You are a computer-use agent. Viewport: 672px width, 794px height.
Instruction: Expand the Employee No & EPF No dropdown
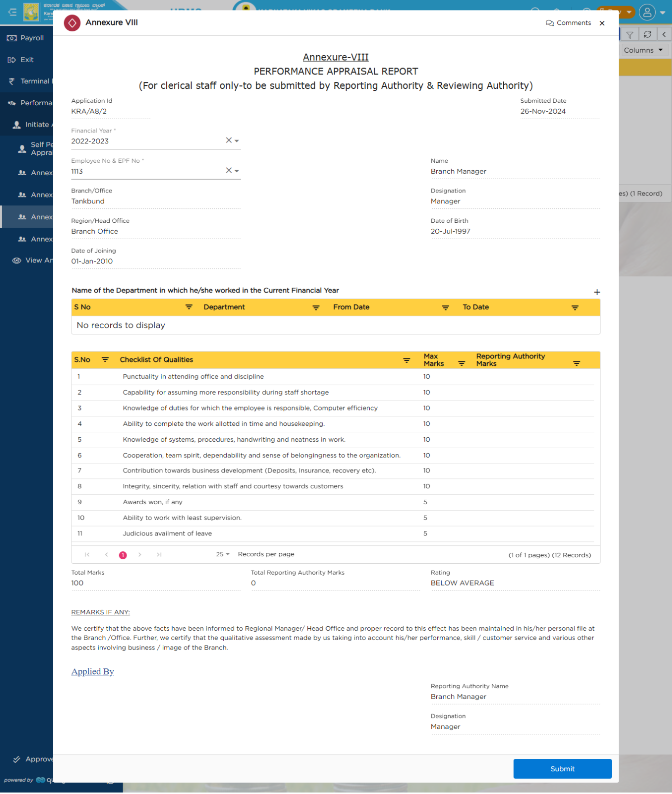point(237,171)
